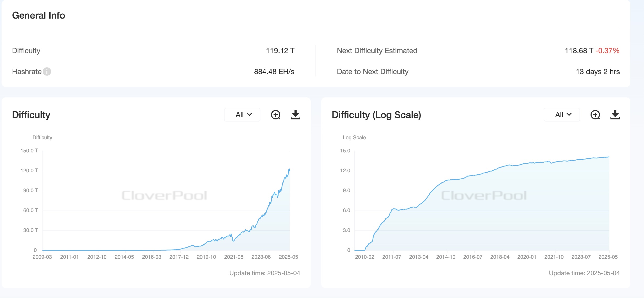Screen dimensions: 644x298
Task: Click the 2021-08 tick on Difficulty chart
Action: (233, 257)
